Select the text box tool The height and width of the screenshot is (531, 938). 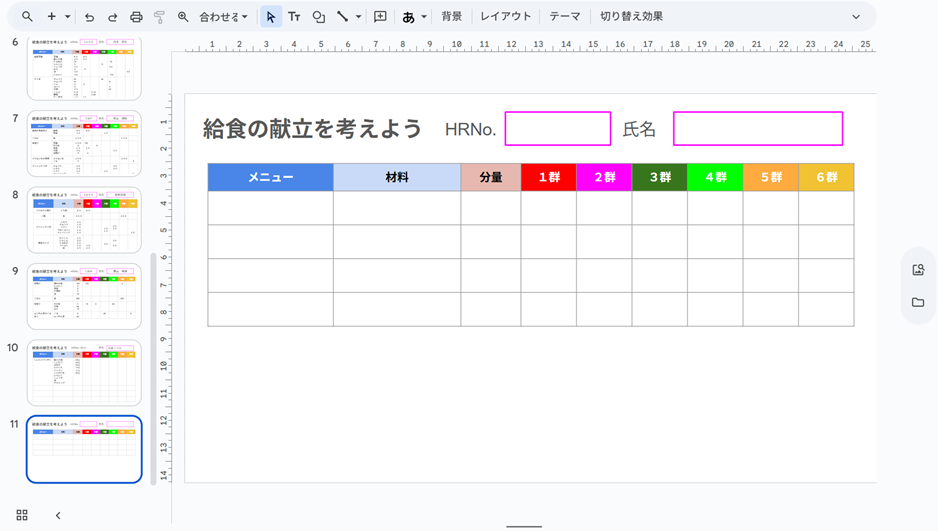coord(294,17)
